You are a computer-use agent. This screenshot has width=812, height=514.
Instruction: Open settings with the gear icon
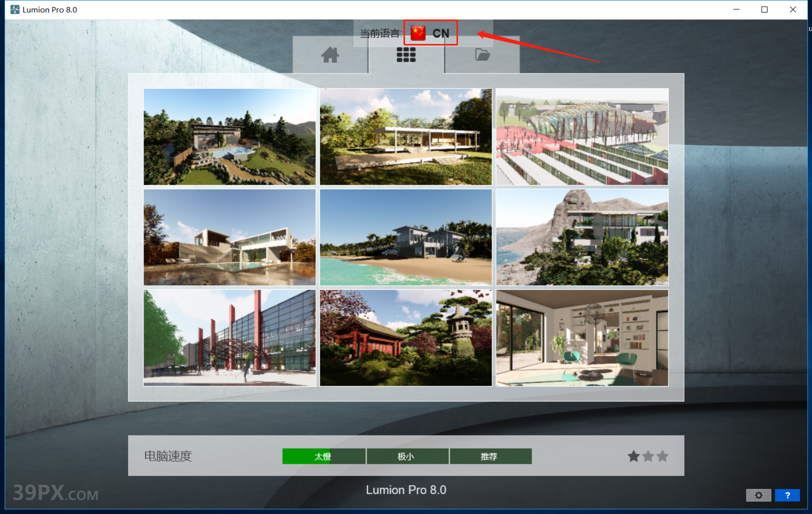(x=758, y=495)
